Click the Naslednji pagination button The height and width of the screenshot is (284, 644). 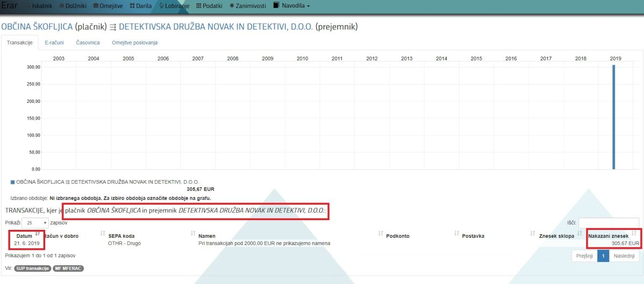[x=624, y=256]
